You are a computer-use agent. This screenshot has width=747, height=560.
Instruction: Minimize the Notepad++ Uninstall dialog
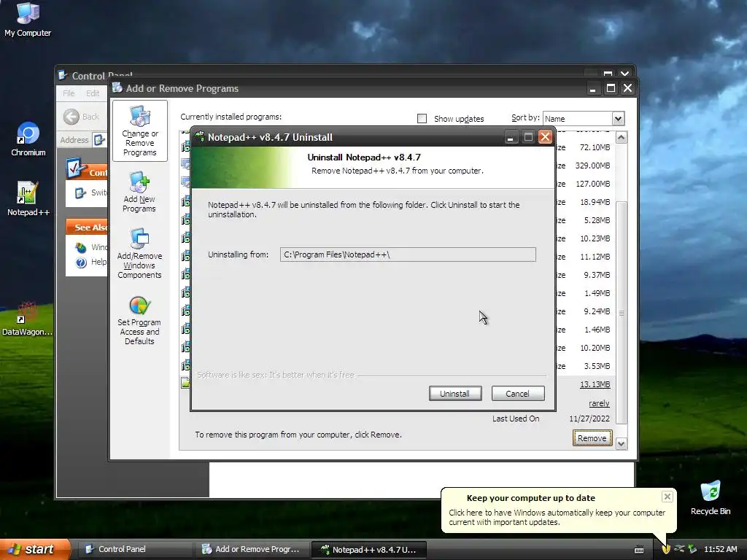tap(510, 137)
